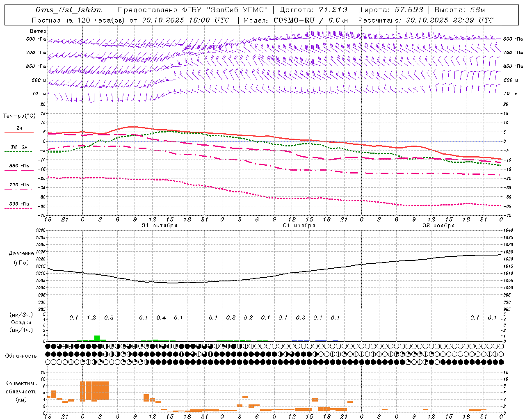Select the longitude value "Долгота: 71.219"
Image resolution: width=525 pixels, height=420 pixels.
[x=313, y=10]
